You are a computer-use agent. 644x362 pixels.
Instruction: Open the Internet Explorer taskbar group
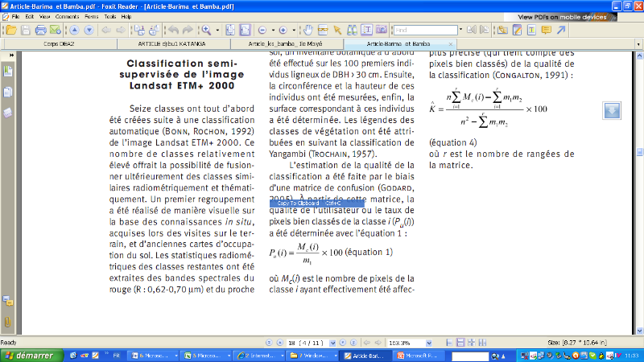click(260, 356)
